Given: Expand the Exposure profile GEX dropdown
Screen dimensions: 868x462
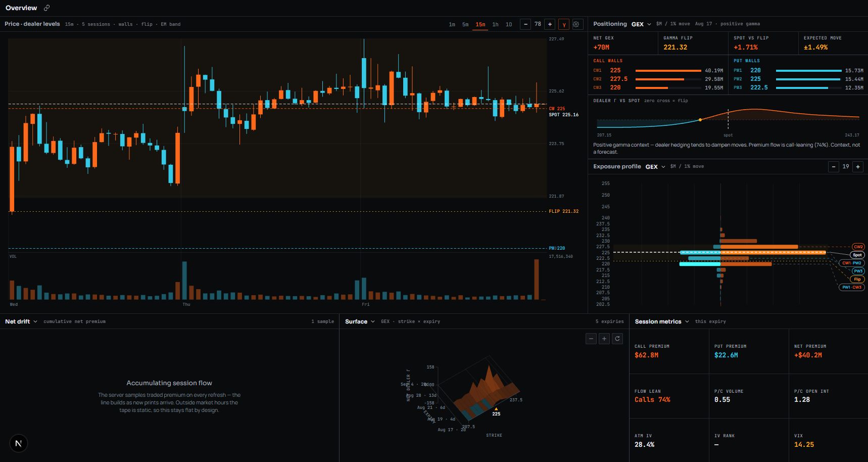Looking at the screenshot, I should click(x=655, y=167).
